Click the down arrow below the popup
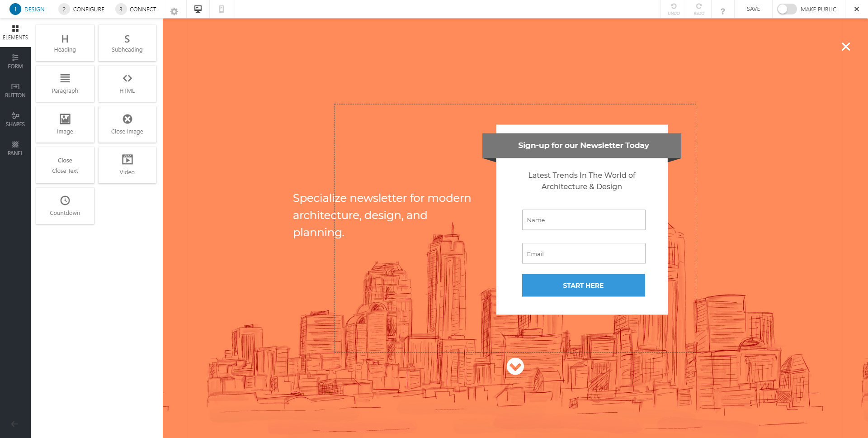Viewport: 868px width, 438px height. coord(515,366)
